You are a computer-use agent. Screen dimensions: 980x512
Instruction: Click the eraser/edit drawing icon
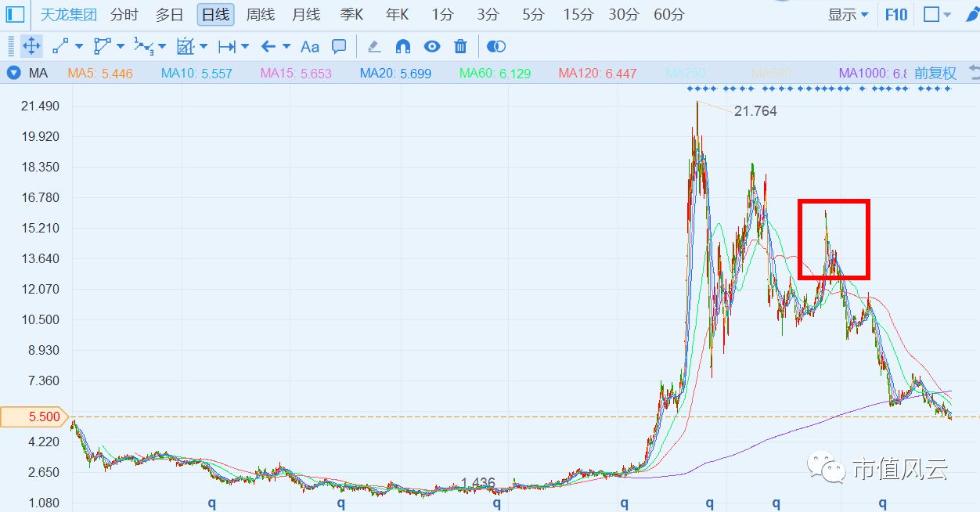click(x=374, y=47)
